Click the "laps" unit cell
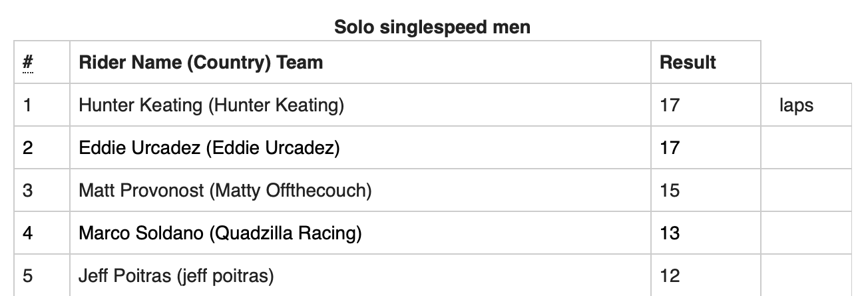 coord(796,105)
